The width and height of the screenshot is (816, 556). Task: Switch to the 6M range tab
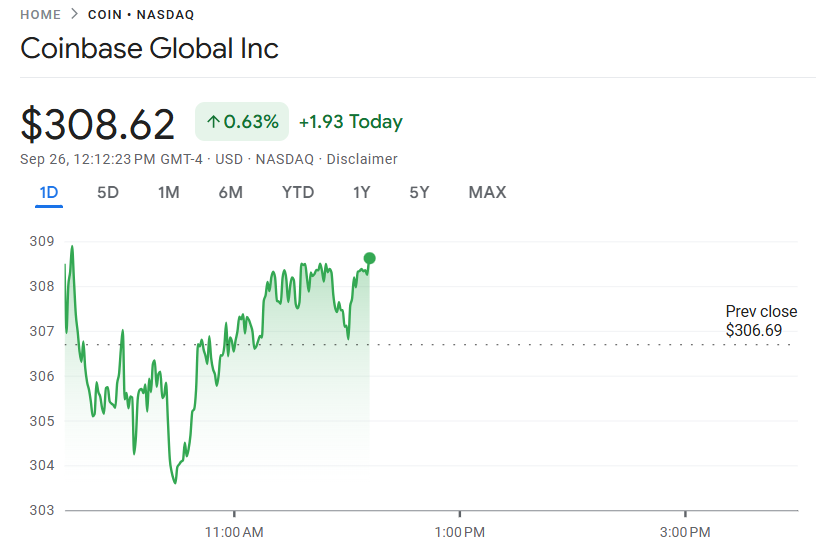pos(230,192)
